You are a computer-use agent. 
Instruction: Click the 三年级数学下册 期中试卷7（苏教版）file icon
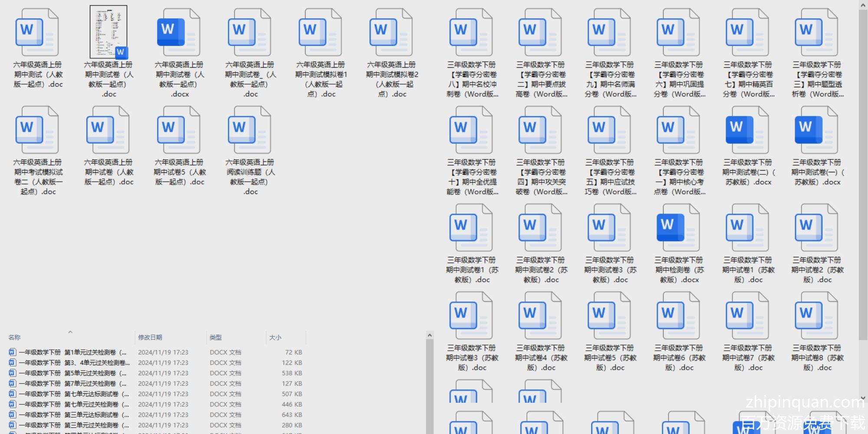(x=747, y=316)
